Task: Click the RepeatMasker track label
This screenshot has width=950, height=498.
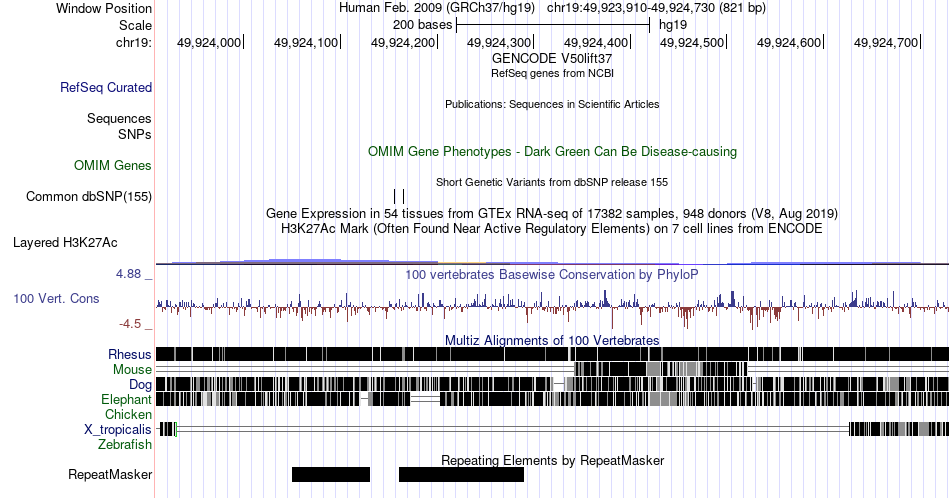Action: pyautogui.click(x=110, y=474)
